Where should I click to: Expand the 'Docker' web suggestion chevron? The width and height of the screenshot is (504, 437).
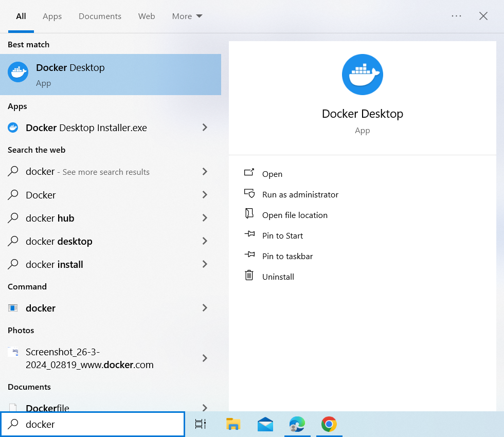(205, 195)
